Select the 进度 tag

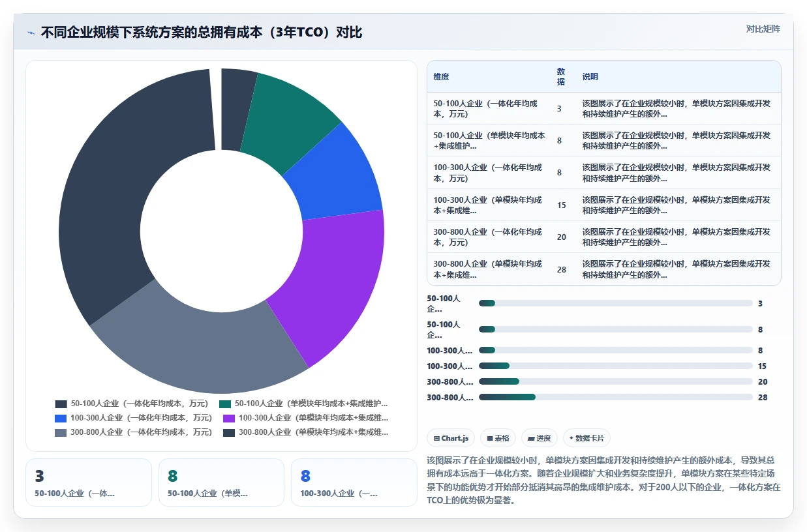click(540, 439)
